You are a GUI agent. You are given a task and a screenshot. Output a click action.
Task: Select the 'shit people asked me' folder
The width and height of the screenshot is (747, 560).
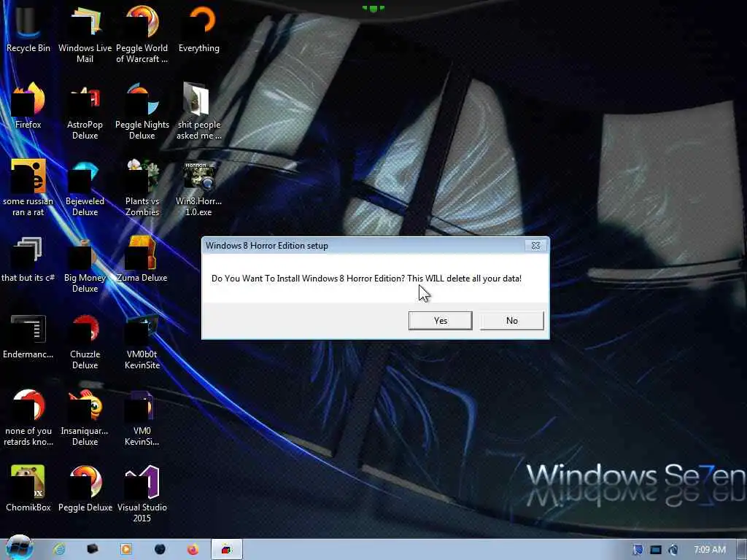(199, 111)
